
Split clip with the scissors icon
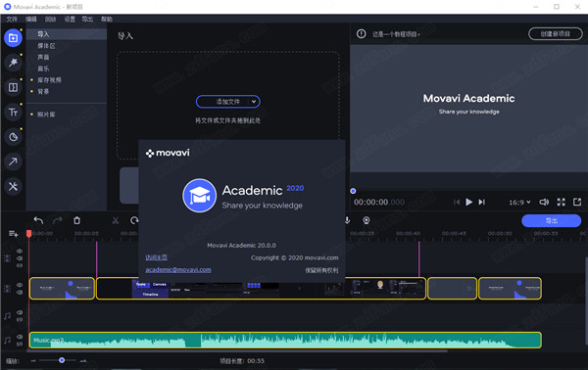click(116, 220)
